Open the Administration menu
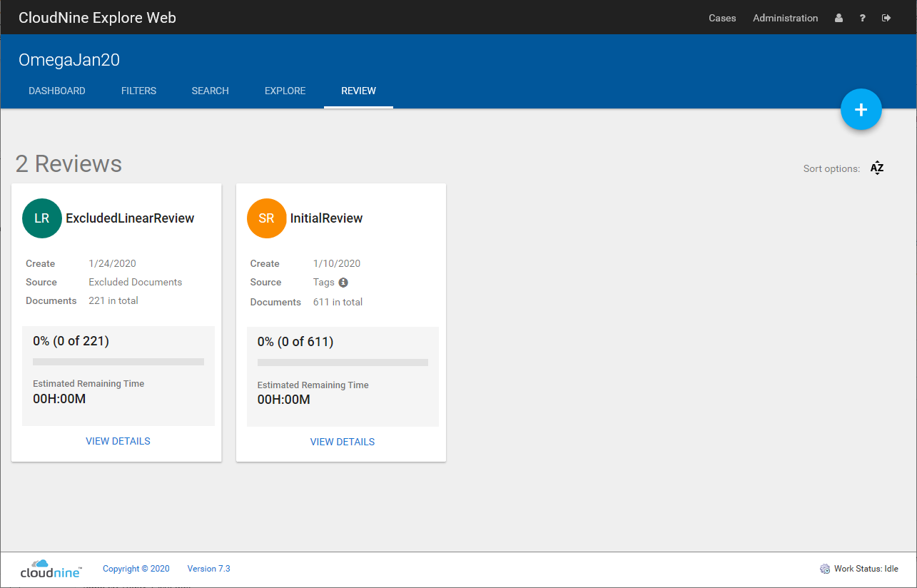917x588 pixels. pyautogui.click(x=785, y=18)
